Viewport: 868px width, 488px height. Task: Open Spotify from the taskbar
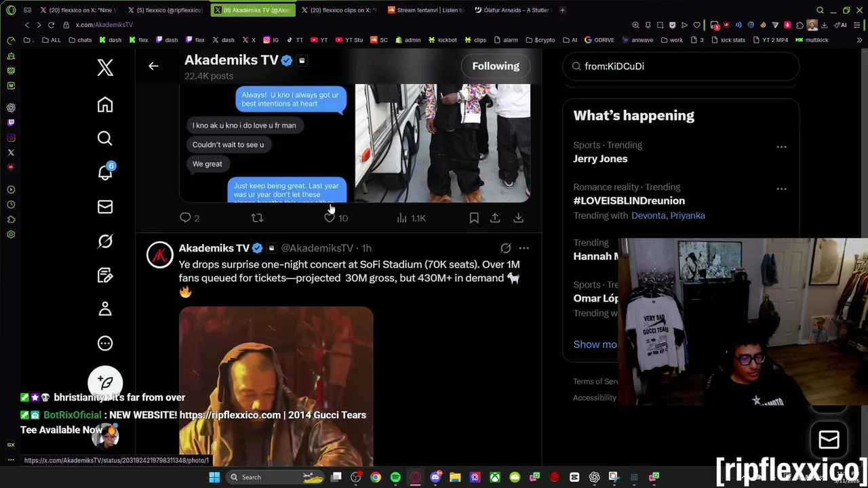coord(395,477)
